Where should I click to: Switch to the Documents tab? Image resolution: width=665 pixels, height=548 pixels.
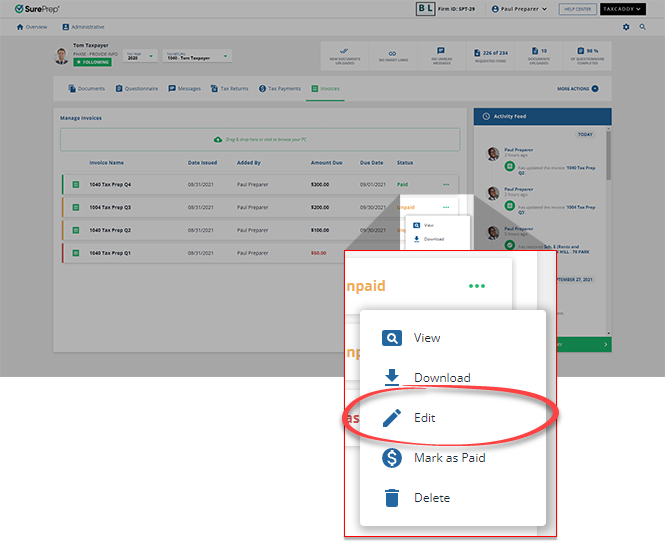click(87, 89)
